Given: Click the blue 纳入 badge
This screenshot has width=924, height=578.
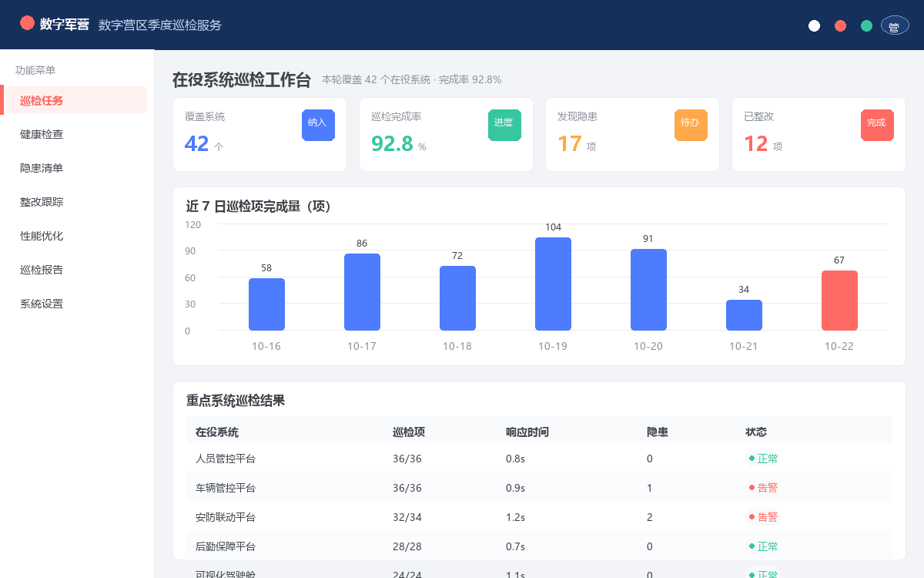Looking at the screenshot, I should click(x=318, y=125).
